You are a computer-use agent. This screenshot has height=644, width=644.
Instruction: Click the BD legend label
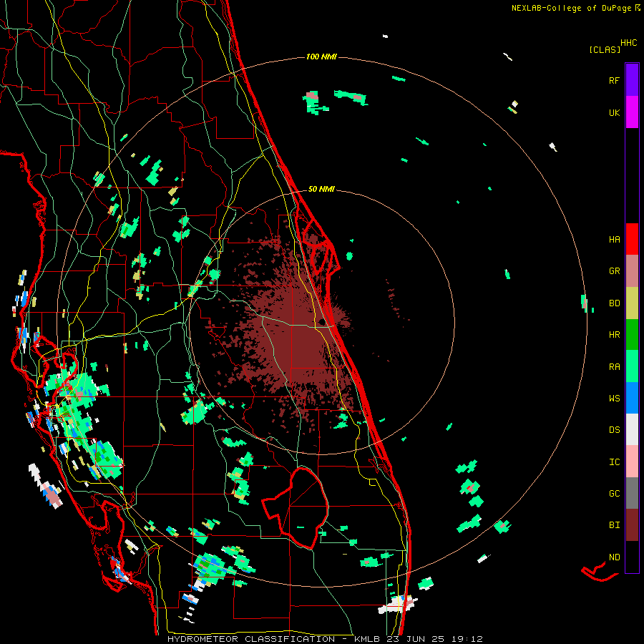pos(614,303)
